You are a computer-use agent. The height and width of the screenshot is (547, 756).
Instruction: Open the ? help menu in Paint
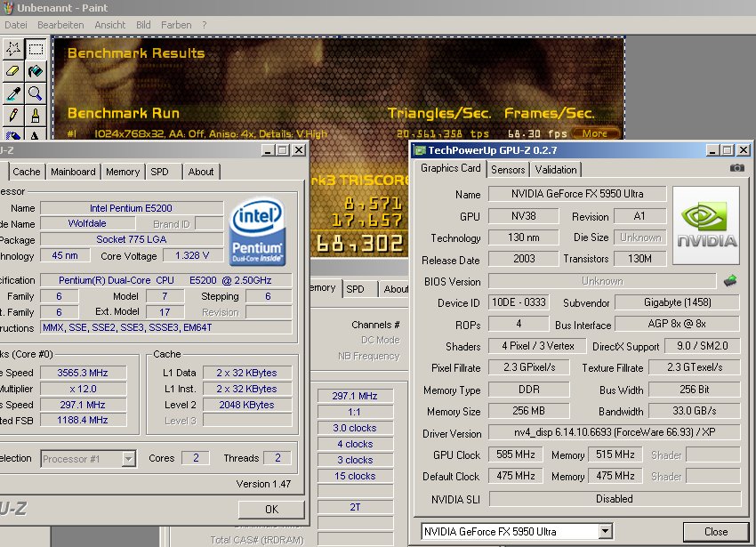[x=205, y=25]
